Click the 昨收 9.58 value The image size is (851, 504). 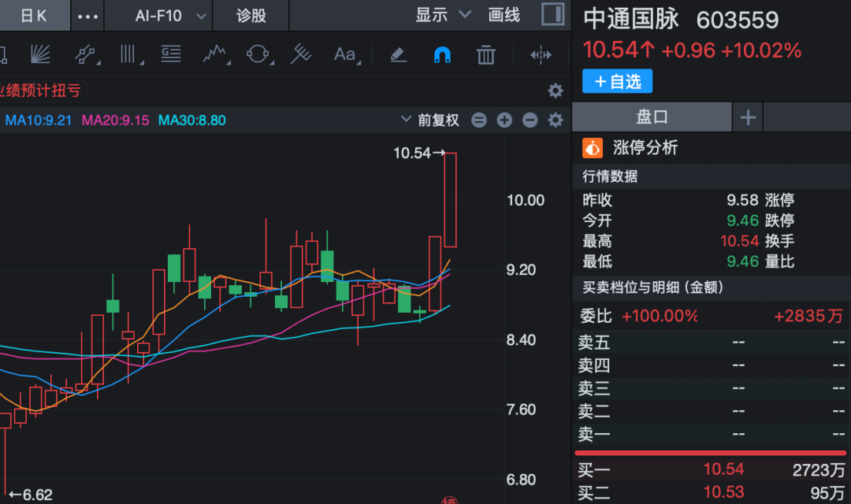742,200
